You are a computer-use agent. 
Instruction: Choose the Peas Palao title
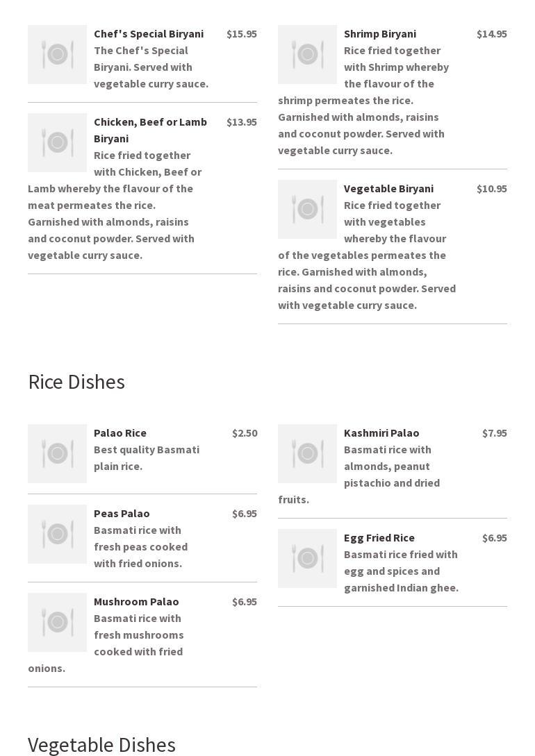coord(122,514)
